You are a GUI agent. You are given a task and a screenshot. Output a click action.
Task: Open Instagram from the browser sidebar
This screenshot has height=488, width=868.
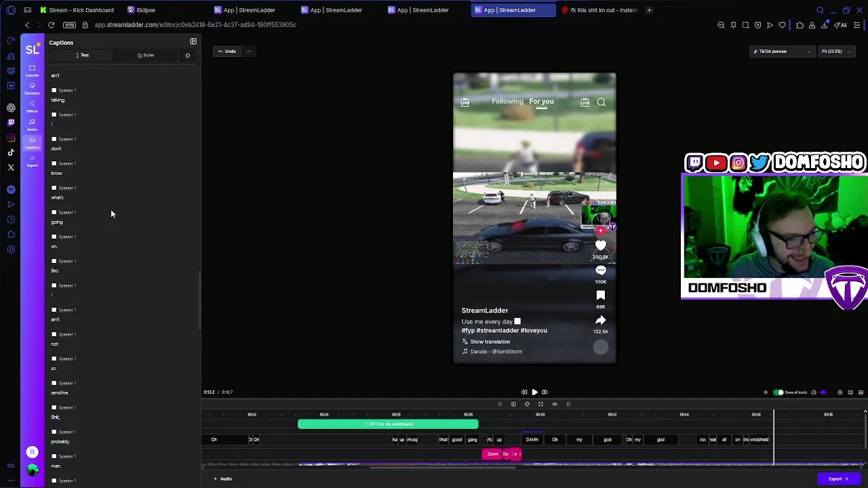[11, 138]
